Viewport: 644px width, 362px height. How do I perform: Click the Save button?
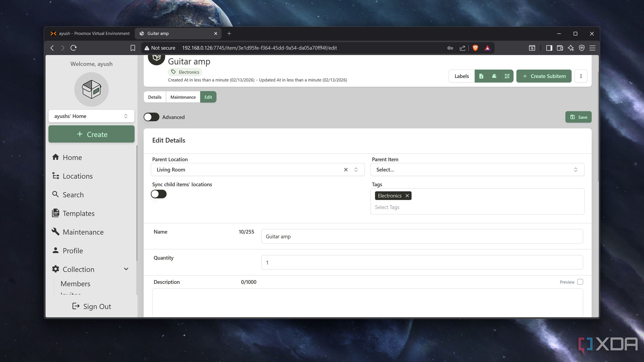point(578,117)
